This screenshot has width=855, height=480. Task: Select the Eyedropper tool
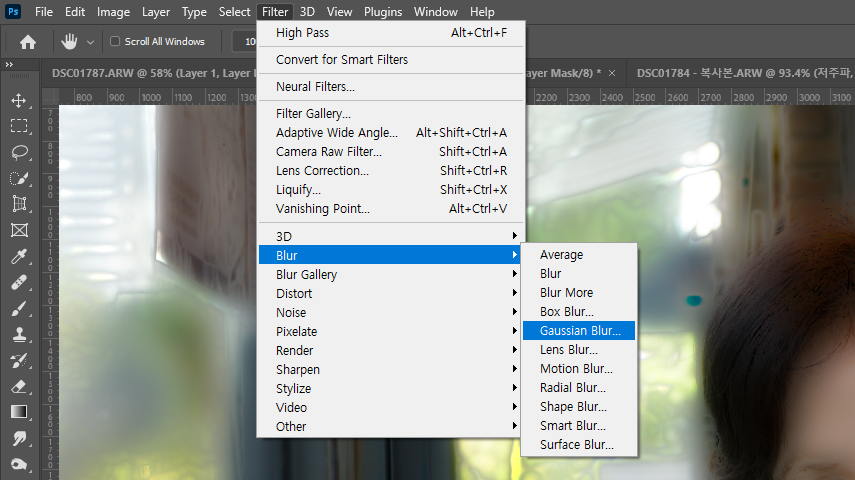[19, 256]
